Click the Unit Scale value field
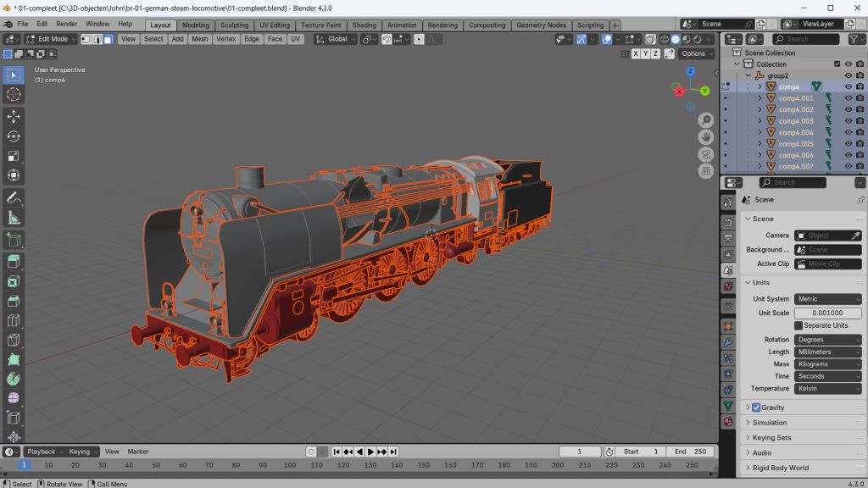This screenshot has width=868, height=488. click(x=827, y=313)
